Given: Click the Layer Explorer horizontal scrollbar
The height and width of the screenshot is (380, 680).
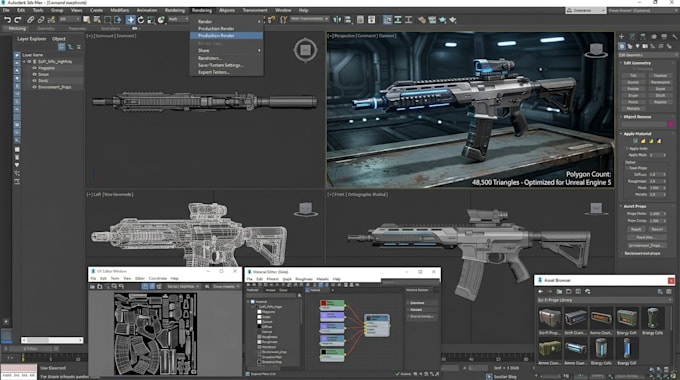Looking at the screenshot, I should point(52,340).
